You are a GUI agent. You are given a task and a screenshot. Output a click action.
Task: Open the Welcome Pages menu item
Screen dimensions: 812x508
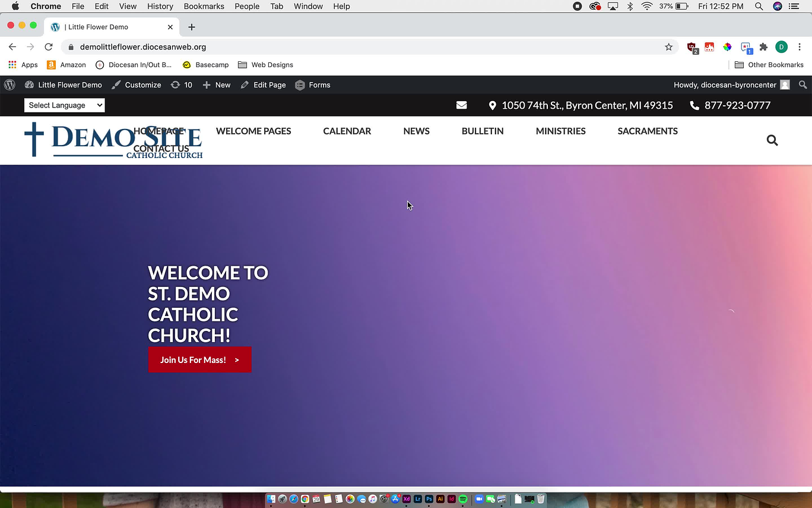tap(253, 131)
